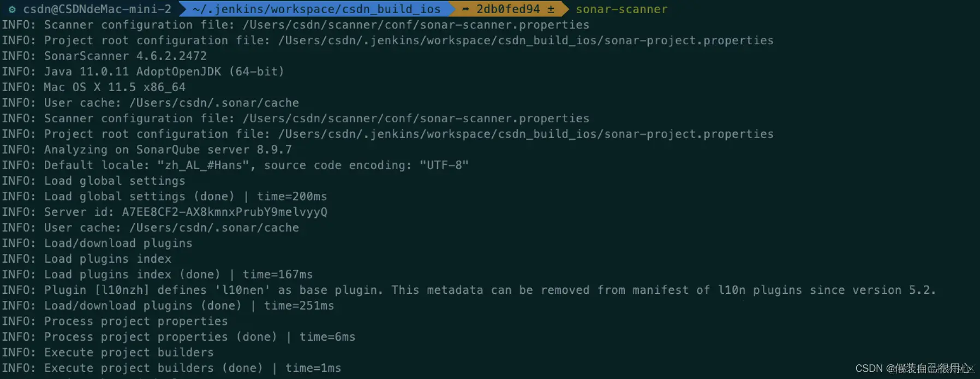Click the Mac OS X 11.5 x86_64 line
Image resolution: width=980 pixels, height=379 pixels.
(94, 87)
